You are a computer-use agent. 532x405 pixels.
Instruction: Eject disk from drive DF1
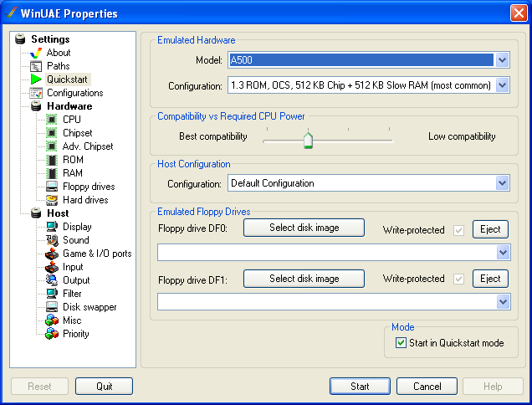(x=490, y=279)
